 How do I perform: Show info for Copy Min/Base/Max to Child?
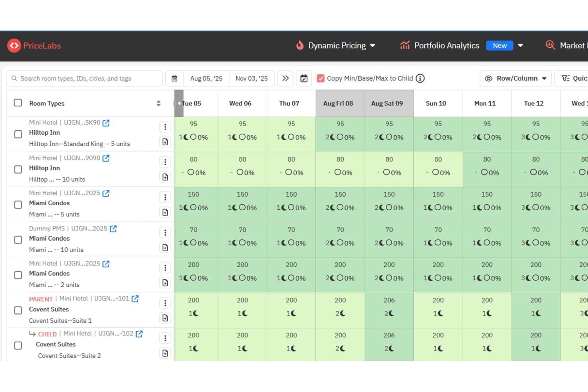pos(420,78)
